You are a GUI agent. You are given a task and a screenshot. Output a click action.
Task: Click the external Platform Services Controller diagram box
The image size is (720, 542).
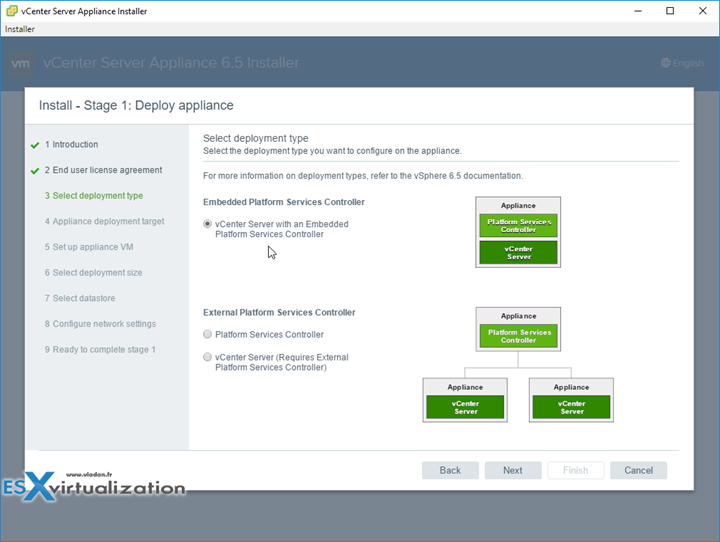pos(518,336)
